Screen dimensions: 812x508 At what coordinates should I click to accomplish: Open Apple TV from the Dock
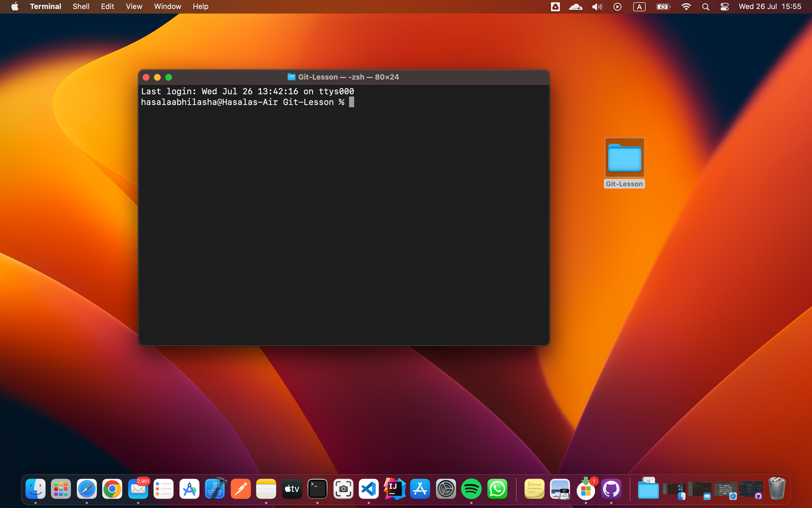[x=292, y=489]
